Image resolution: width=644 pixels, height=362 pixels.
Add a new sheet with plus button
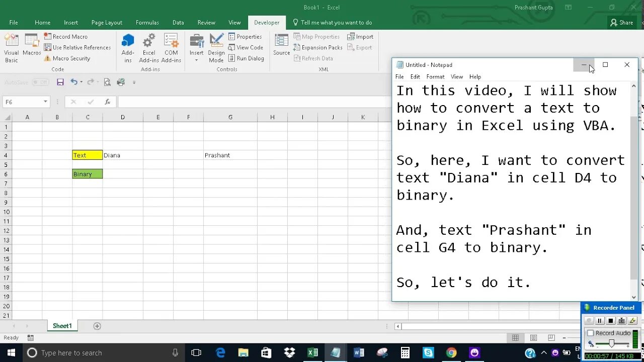point(97,326)
